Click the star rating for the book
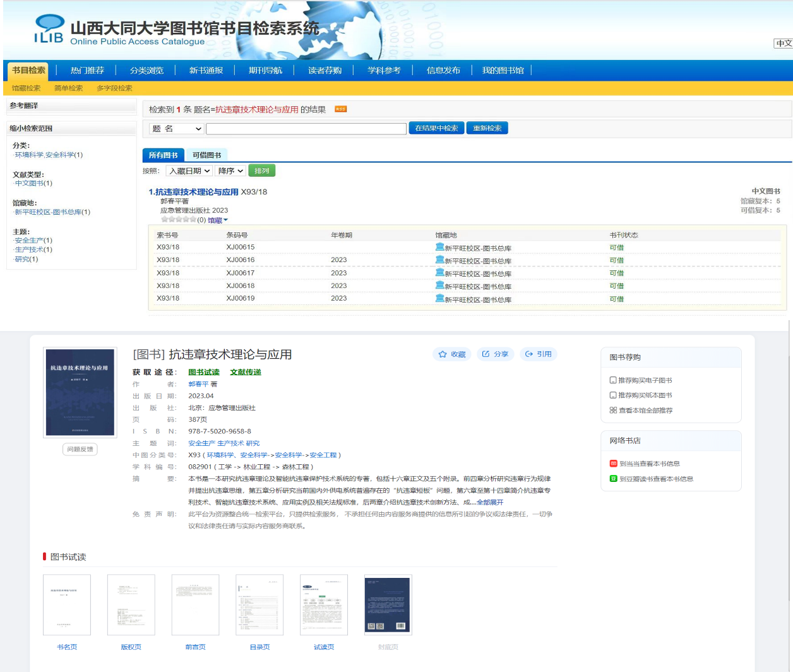 click(179, 220)
